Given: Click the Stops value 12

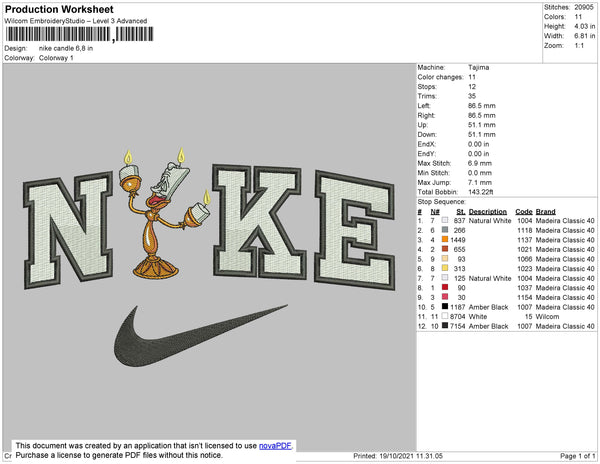Looking at the screenshot, I should [472, 86].
